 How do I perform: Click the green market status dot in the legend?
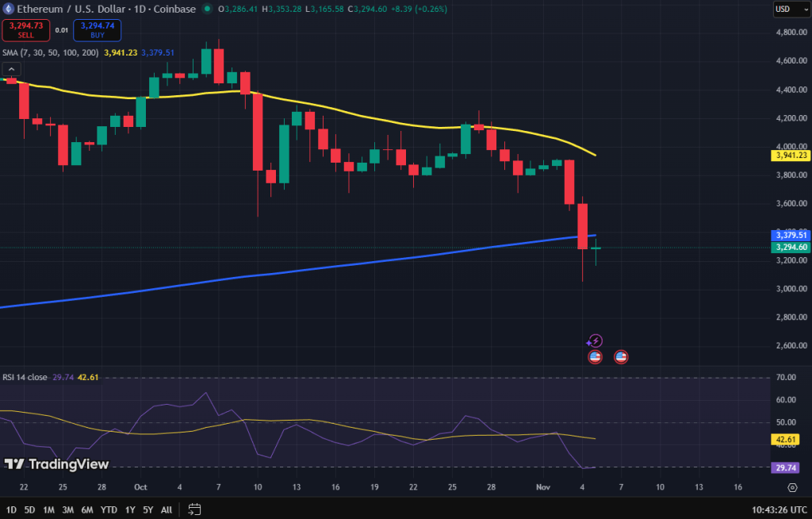coord(208,10)
